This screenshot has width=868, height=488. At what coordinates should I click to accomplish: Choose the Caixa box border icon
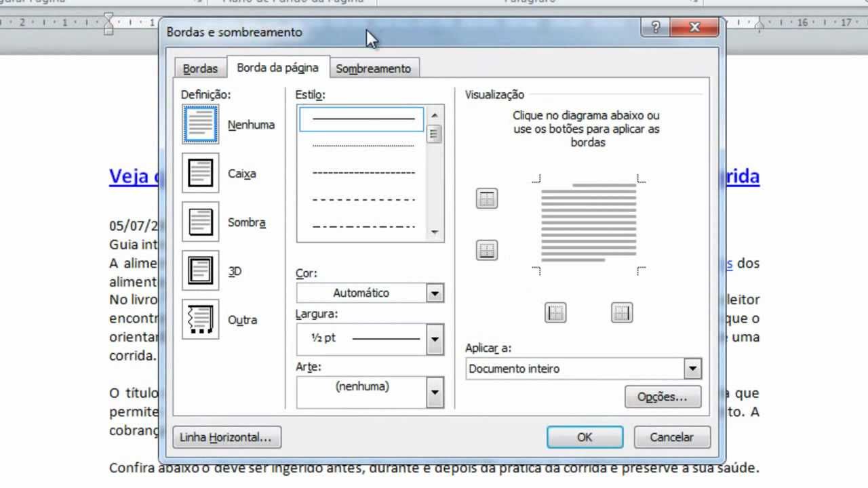(200, 173)
